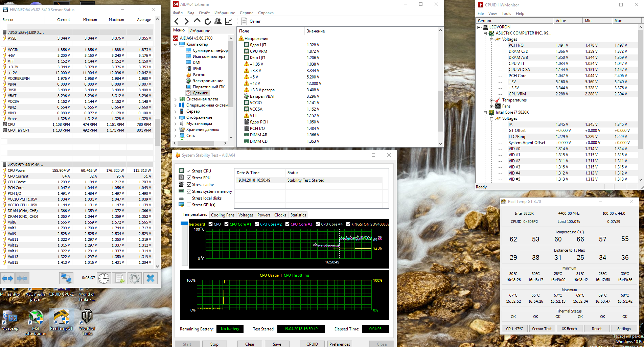644x347 pixels.
Task: Click the logging sheet icon in HWiNFO
Action: coord(119,278)
